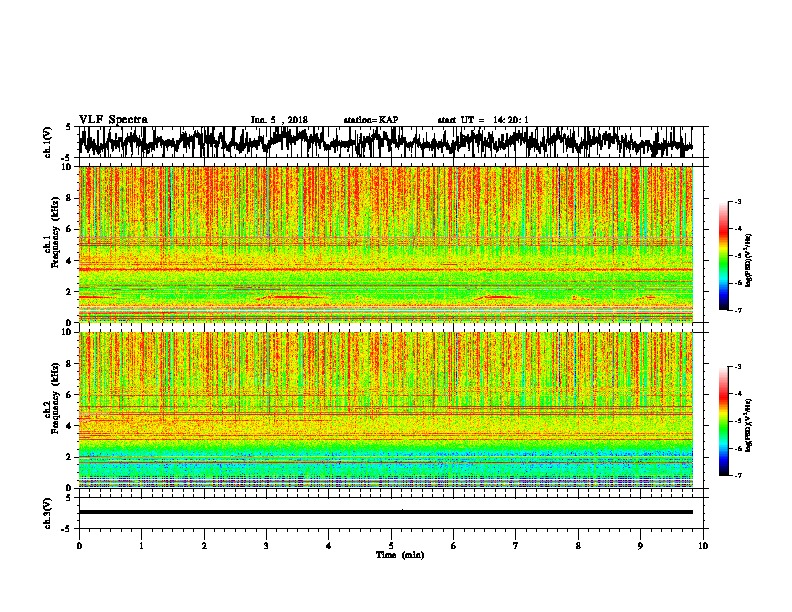Click the upper color scale log(PSD) unit label

pyautogui.click(x=748, y=261)
